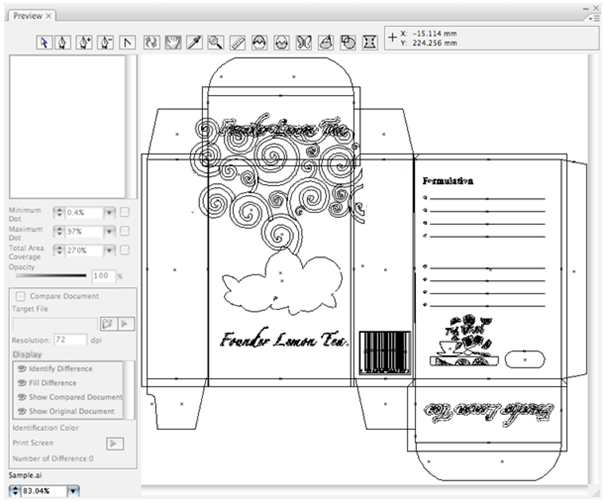Open the zoom level 83.04% dropdown

pyautogui.click(x=71, y=491)
